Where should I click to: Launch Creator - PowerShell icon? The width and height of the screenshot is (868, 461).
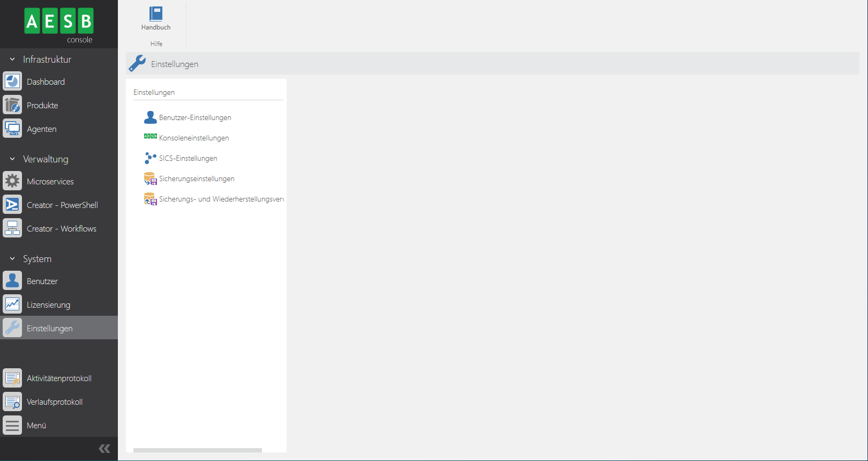pyautogui.click(x=12, y=205)
